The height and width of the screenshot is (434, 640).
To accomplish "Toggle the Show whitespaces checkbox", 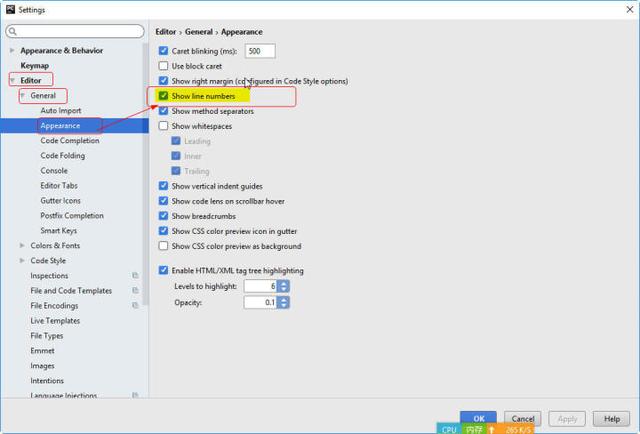I will [x=165, y=126].
